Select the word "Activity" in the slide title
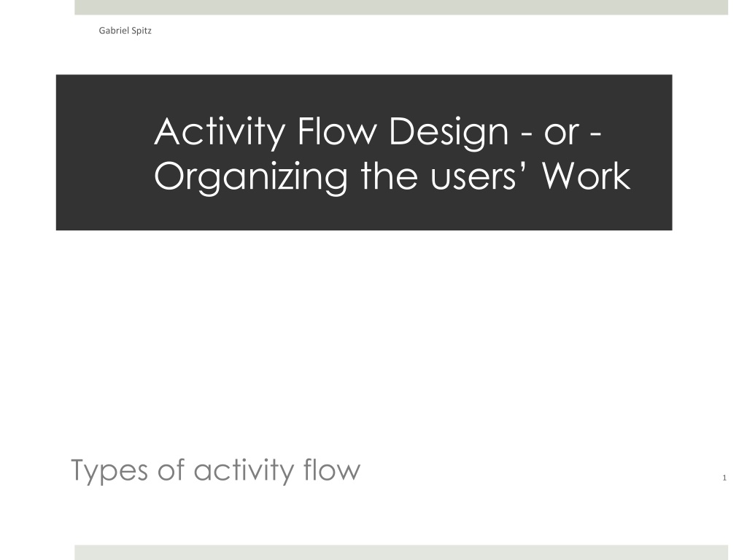Viewport: 747px width, 560px height. click(x=220, y=133)
